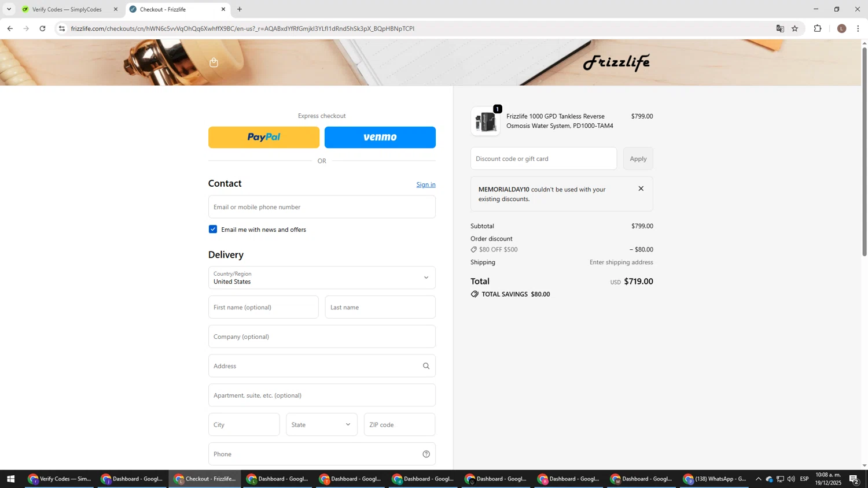The image size is (868, 488).
Task: Open the volume control in system tray
Action: [791, 479]
